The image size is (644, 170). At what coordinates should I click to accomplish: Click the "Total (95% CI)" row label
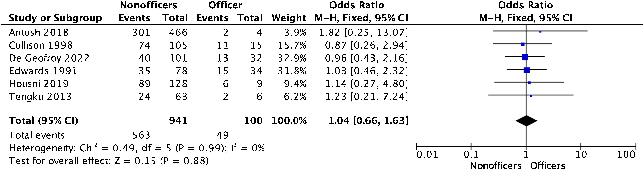click(43, 121)
